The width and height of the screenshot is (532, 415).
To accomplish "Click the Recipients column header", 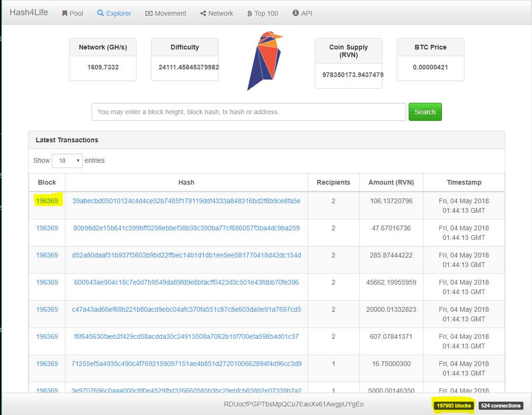I will point(333,182).
